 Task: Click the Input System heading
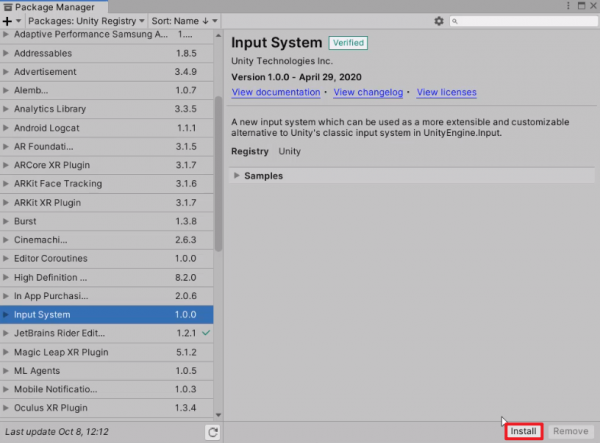(x=277, y=42)
